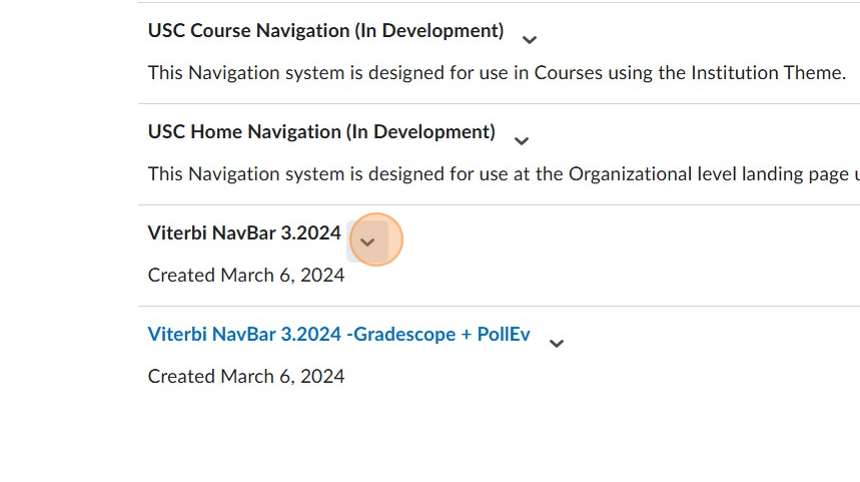Select the Viterbi NavBar 3.2024 title
The height and width of the screenshot is (482, 860).
point(244,233)
